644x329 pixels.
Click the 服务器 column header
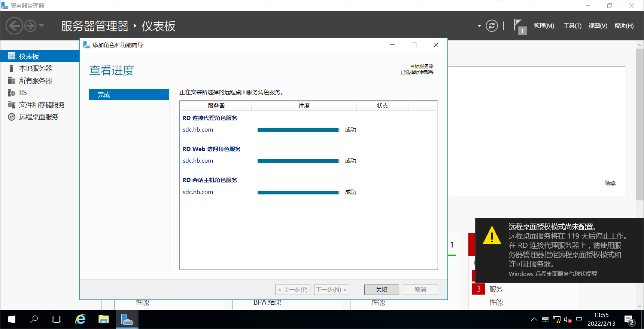[x=216, y=106]
